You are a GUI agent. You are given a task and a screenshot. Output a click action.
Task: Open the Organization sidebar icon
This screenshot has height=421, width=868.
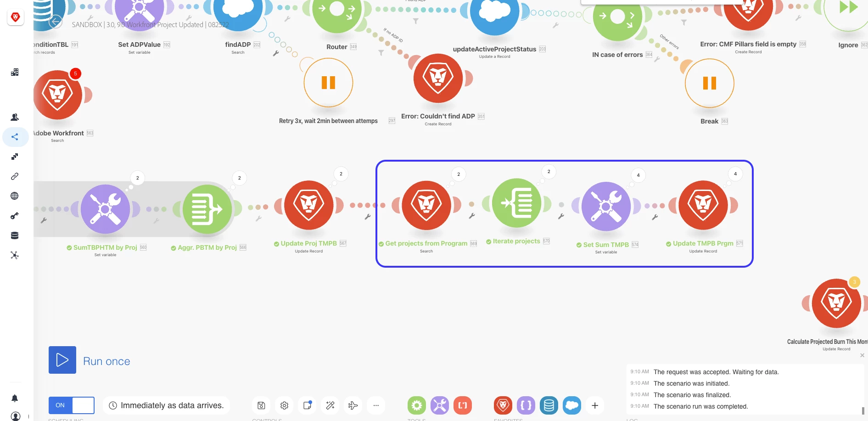pyautogui.click(x=15, y=72)
